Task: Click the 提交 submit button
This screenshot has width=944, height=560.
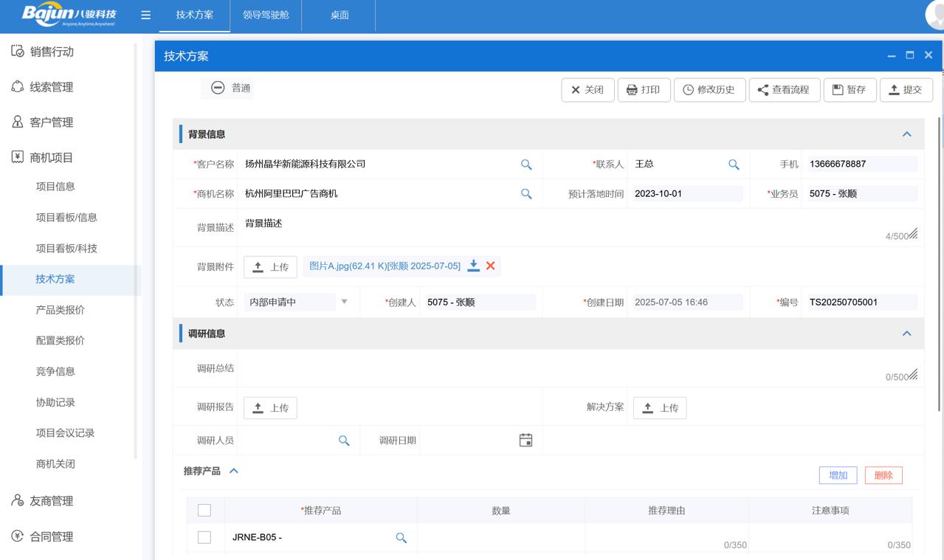Action: (906, 89)
